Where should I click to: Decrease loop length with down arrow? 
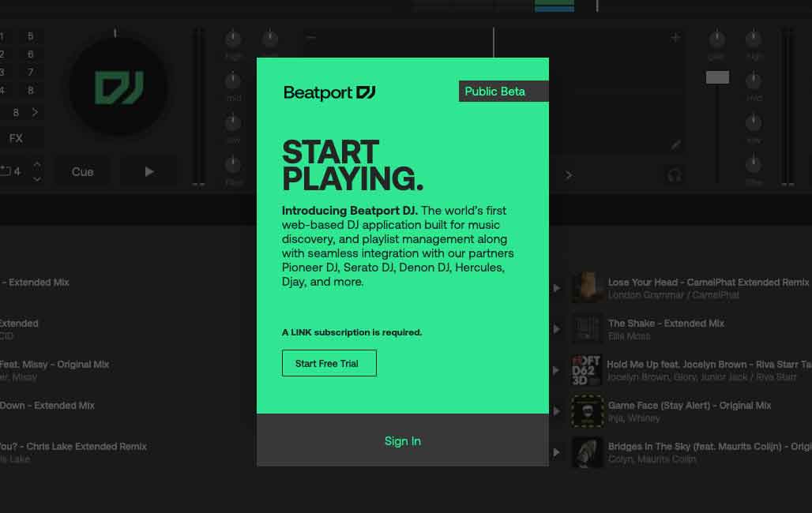point(37,179)
